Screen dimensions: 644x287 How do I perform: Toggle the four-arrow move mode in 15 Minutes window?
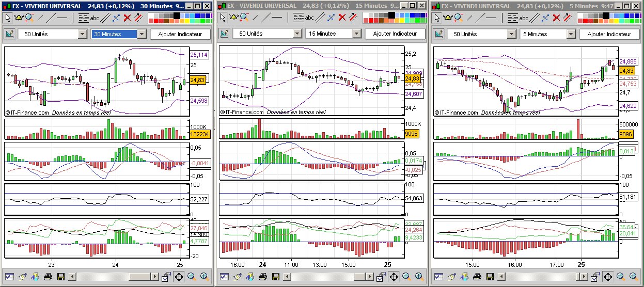click(x=393, y=277)
